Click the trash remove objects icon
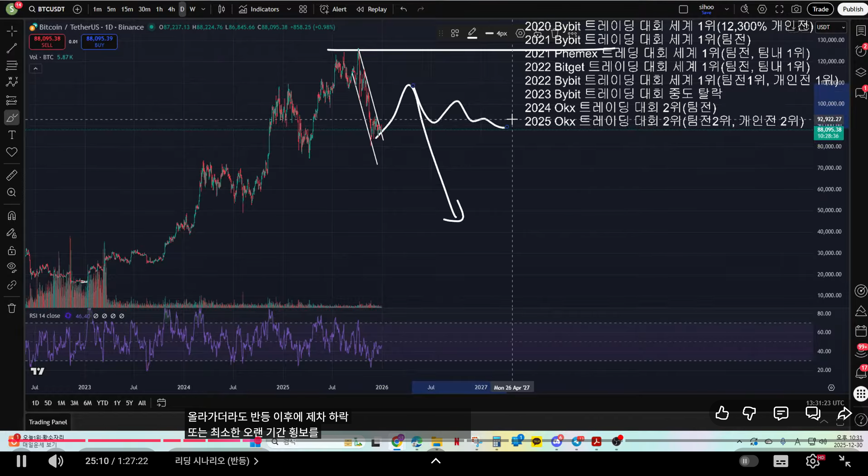This screenshot has width=868, height=476. coord(12,308)
